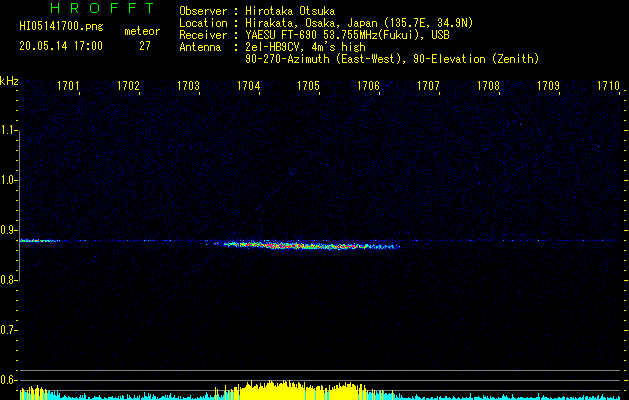The image size is (629, 400).
Task: Click the 1.1 kHz axis label
Action: [x=8, y=130]
